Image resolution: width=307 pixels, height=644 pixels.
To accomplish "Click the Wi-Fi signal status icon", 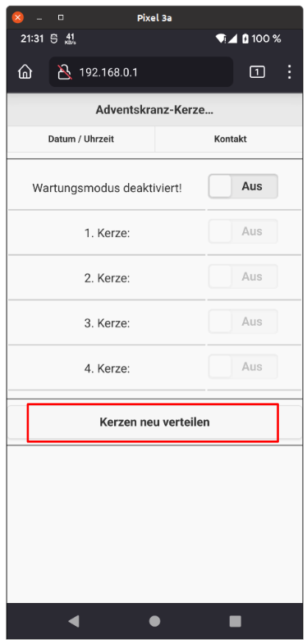I will pos(221,39).
